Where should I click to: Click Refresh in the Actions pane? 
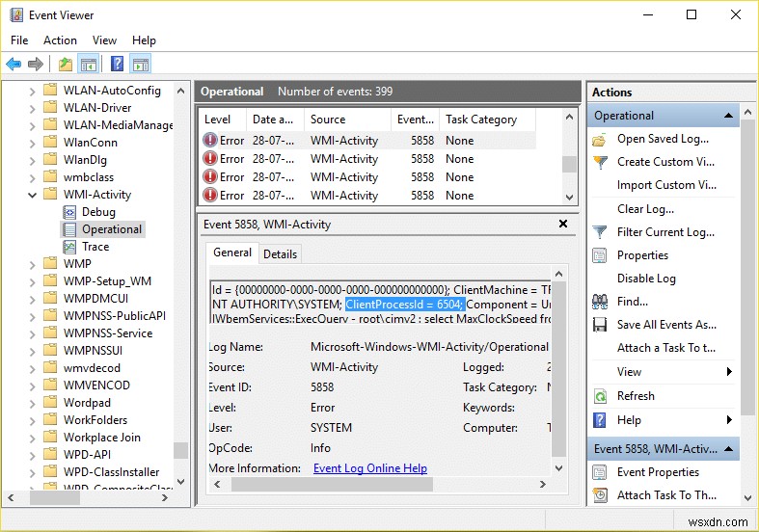click(636, 396)
